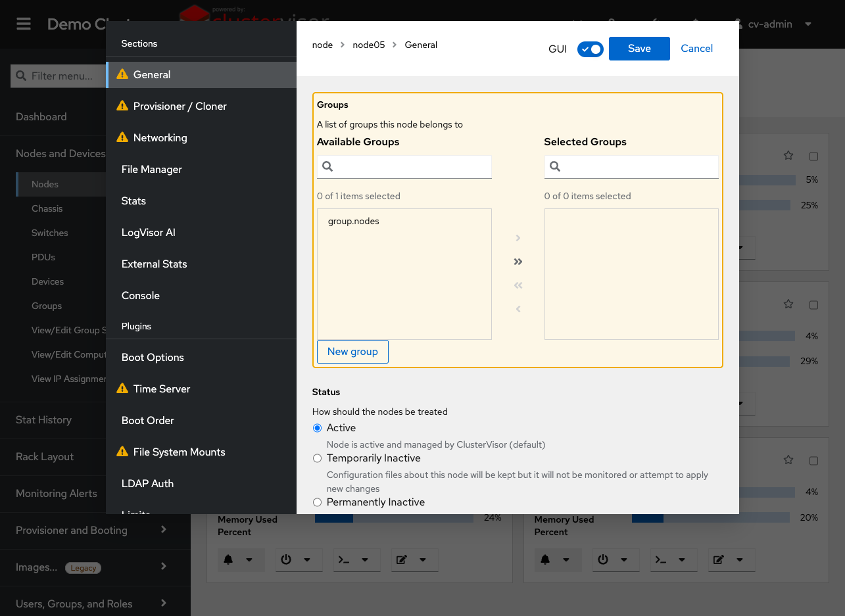The height and width of the screenshot is (616, 845).
Task: Click the terminal console icon in the 24% memory card
Action: pos(343,559)
